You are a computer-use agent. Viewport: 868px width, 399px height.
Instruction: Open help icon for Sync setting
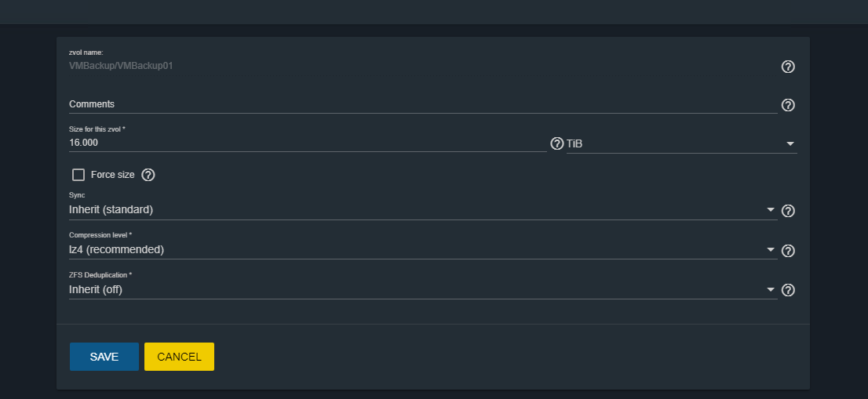788,211
